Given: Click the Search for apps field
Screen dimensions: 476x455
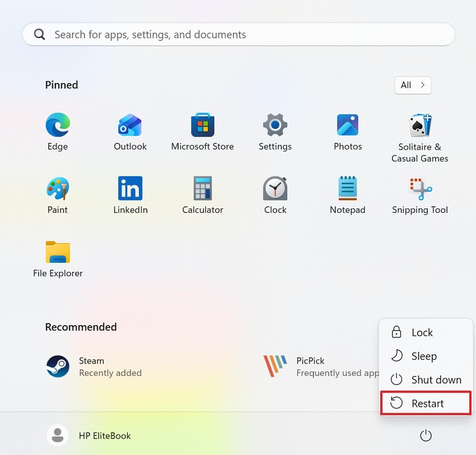Looking at the screenshot, I should pos(238,34).
